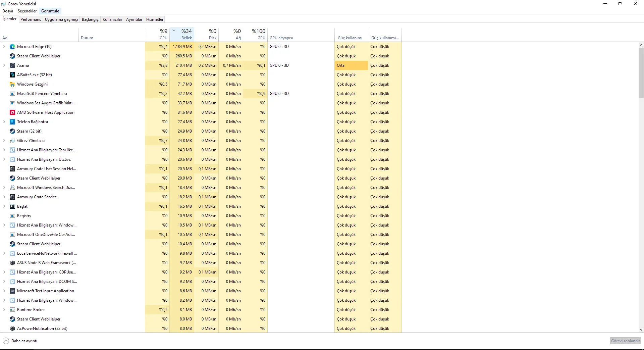Viewport: 644px width, 350px height.
Task: Click the AISuite3.exe process icon
Action: pyautogui.click(x=12, y=75)
